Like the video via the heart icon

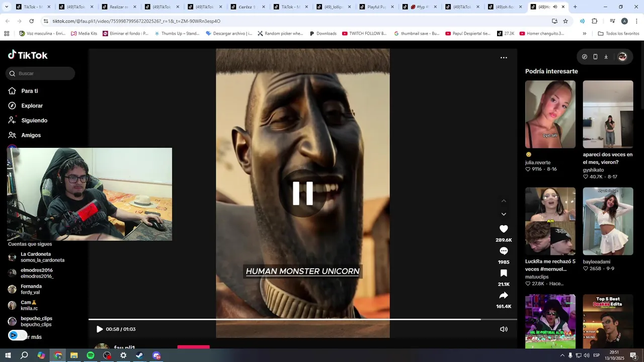[x=504, y=229]
